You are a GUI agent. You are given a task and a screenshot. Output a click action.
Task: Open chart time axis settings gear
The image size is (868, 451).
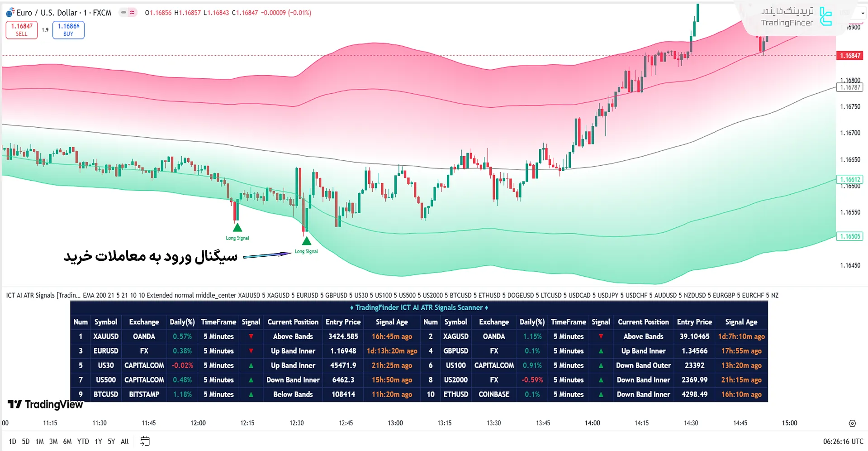tap(852, 423)
